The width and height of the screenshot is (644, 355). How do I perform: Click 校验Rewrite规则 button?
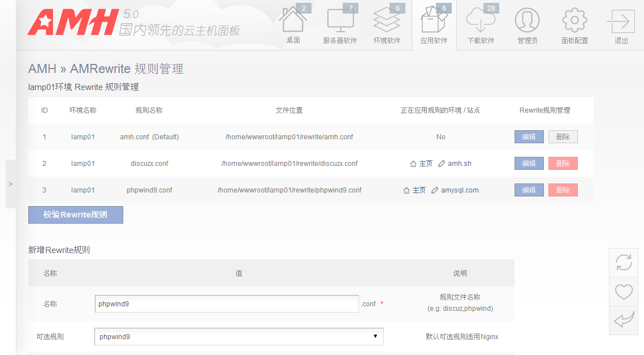point(76,215)
